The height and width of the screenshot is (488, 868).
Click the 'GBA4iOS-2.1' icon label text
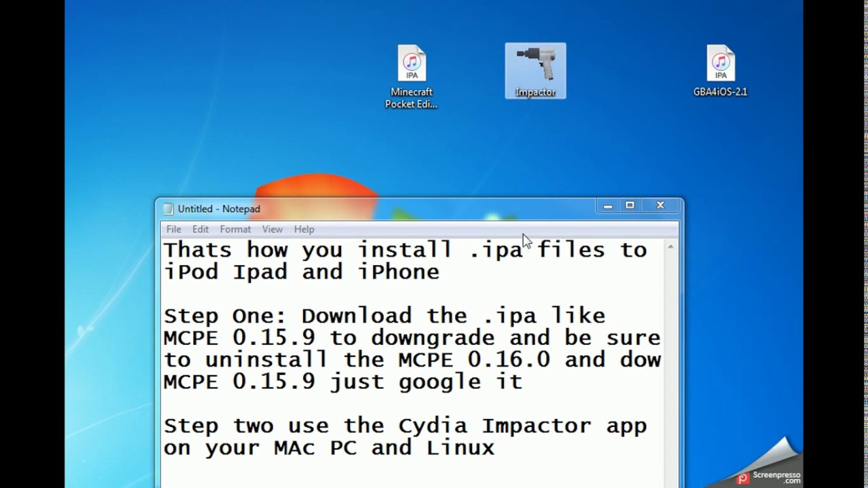(x=720, y=92)
